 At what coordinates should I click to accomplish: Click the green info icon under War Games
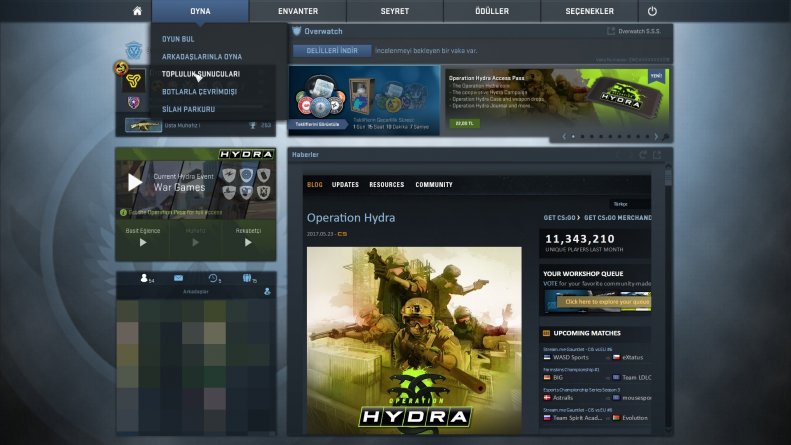123,212
